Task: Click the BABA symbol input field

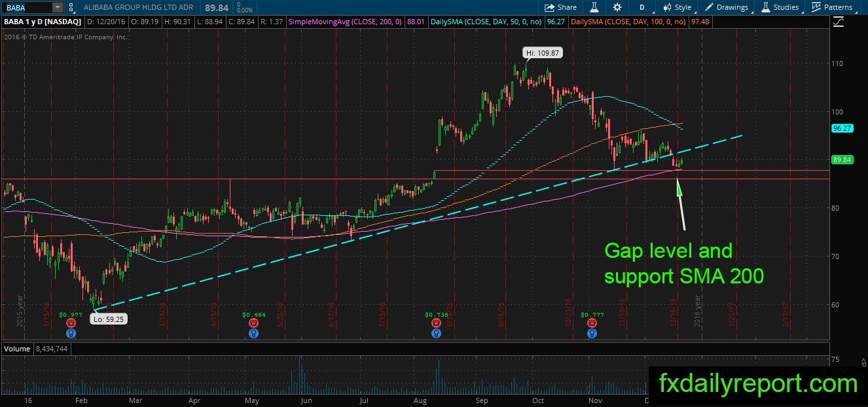Action: pyautogui.click(x=26, y=8)
